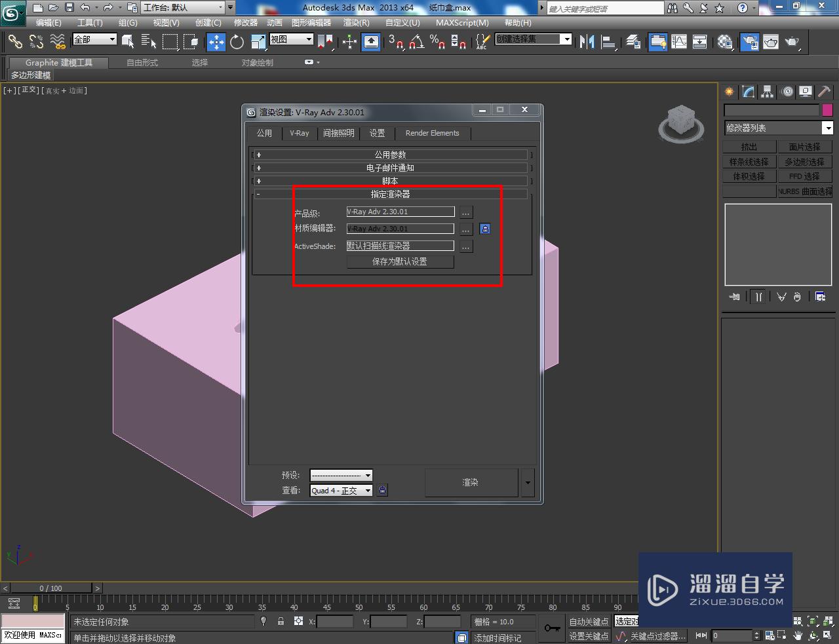Open the MAXScript(M) menu
Image resolution: width=839 pixels, height=644 pixels.
tap(462, 23)
